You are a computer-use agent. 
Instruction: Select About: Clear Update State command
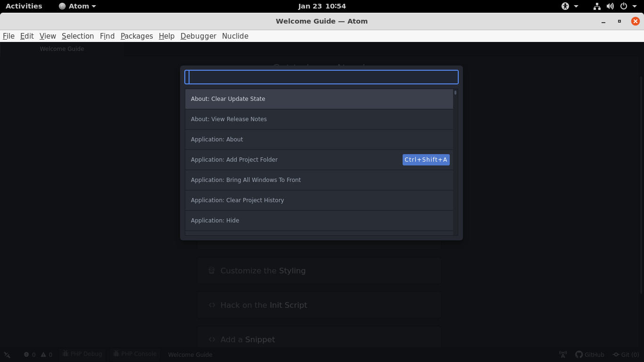point(319,99)
